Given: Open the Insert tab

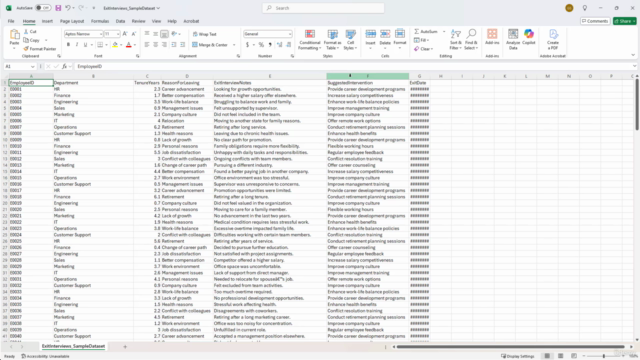Looking at the screenshot, I should (47, 21).
